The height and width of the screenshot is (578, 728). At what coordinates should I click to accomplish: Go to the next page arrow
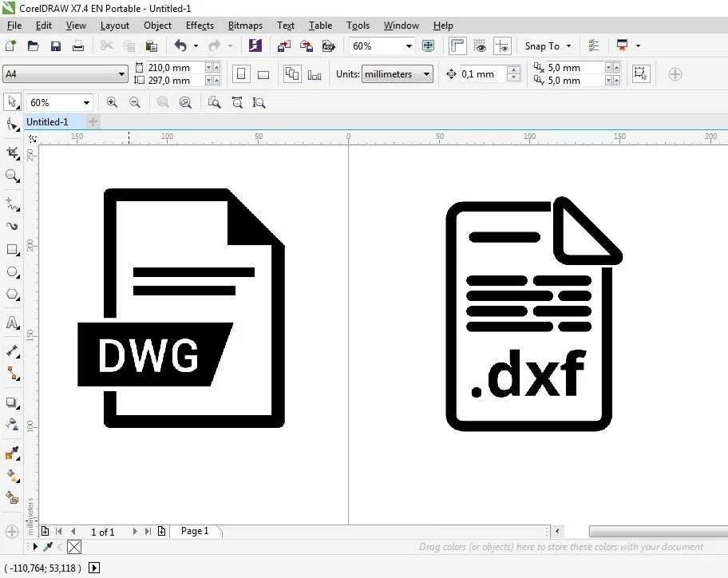(x=135, y=531)
